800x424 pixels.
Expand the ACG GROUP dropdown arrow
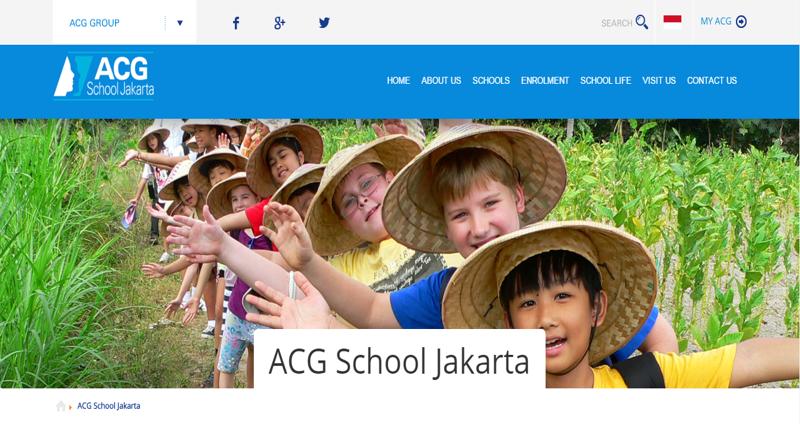coord(180,23)
